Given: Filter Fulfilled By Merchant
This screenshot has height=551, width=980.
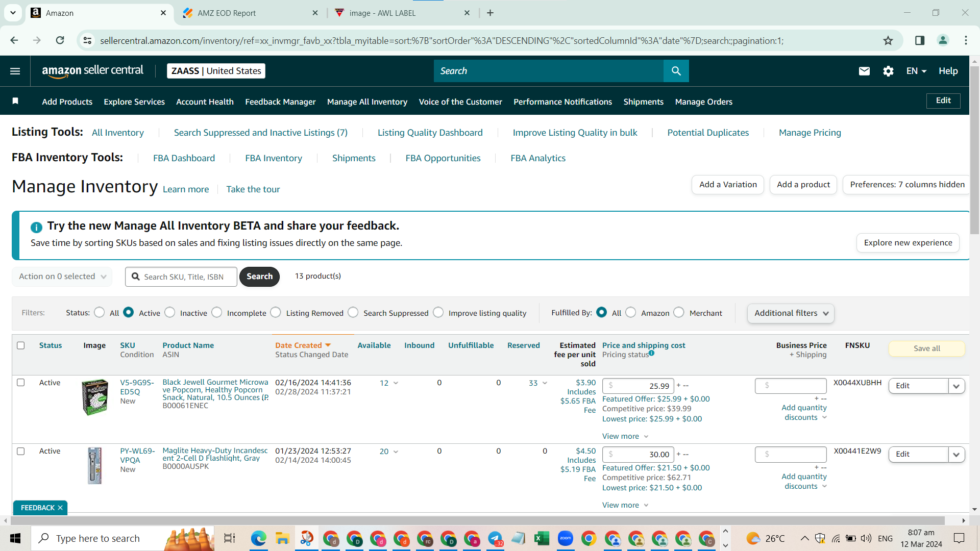Looking at the screenshot, I should point(679,312).
